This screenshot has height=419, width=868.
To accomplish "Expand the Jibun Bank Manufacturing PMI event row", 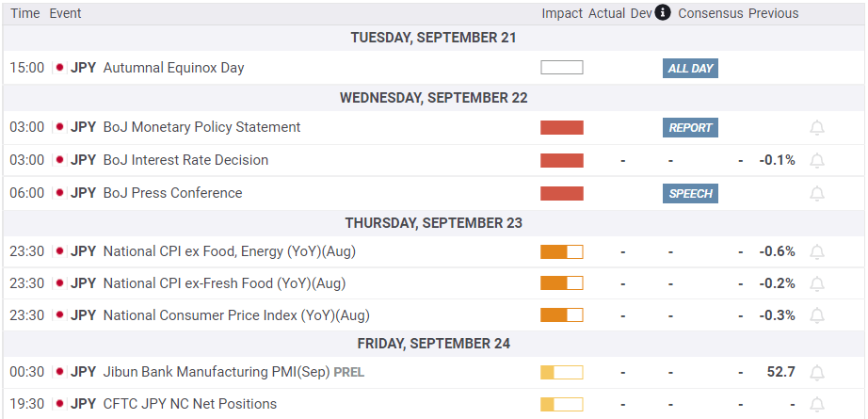I will pyautogui.click(x=217, y=372).
